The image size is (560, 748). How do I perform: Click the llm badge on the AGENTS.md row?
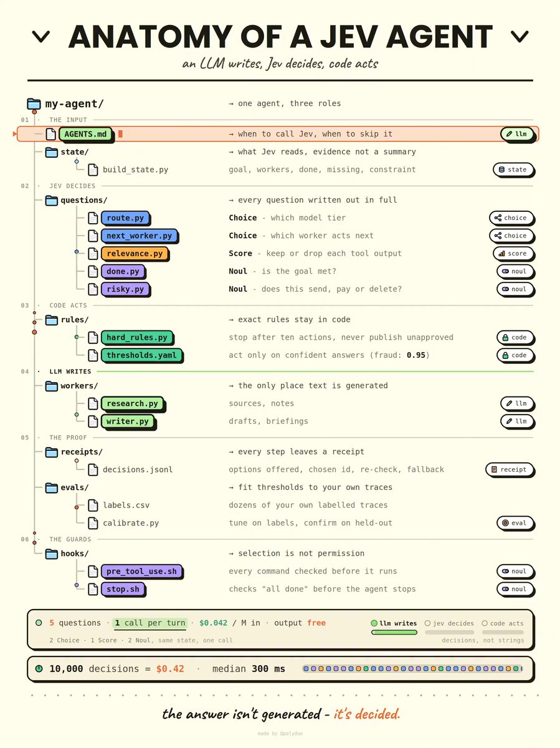(x=516, y=134)
